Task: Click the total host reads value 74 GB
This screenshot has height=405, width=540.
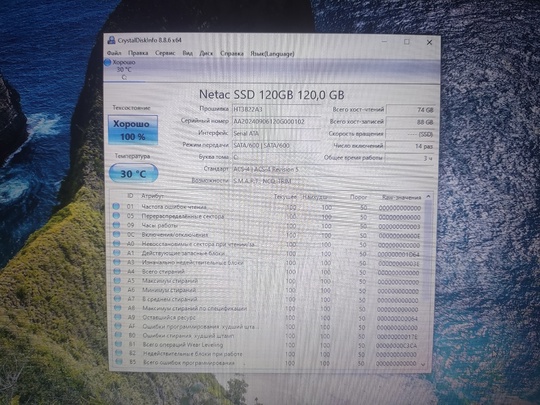Action: click(x=410, y=110)
